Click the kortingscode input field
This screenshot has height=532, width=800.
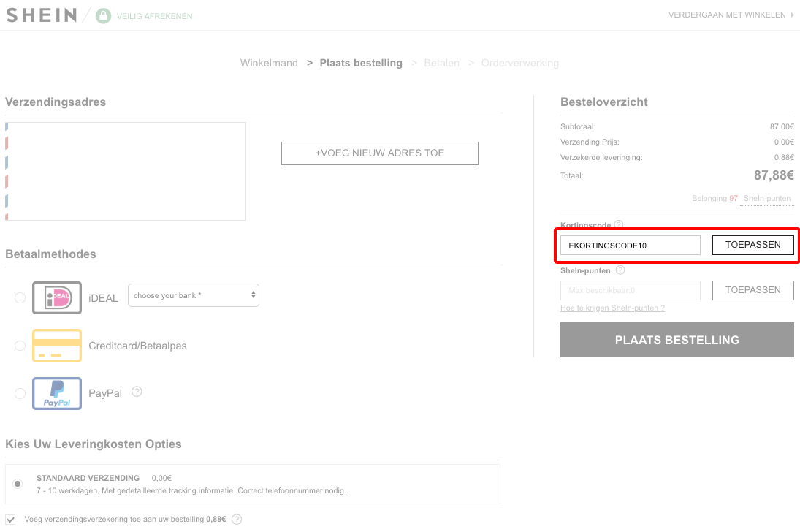[x=630, y=245]
